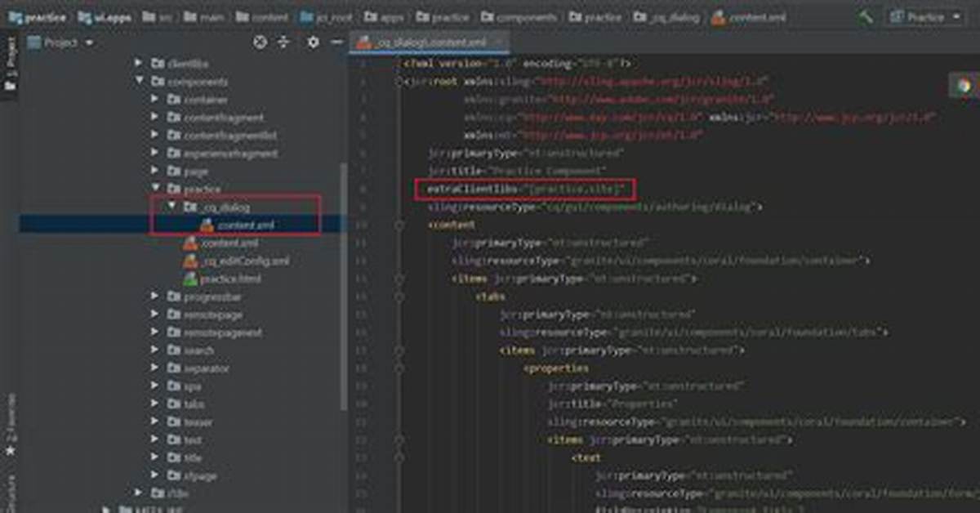Click the folder icon next to teaser
This screenshot has height=513, width=980.
pyautogui.click(x=174, y=422)
